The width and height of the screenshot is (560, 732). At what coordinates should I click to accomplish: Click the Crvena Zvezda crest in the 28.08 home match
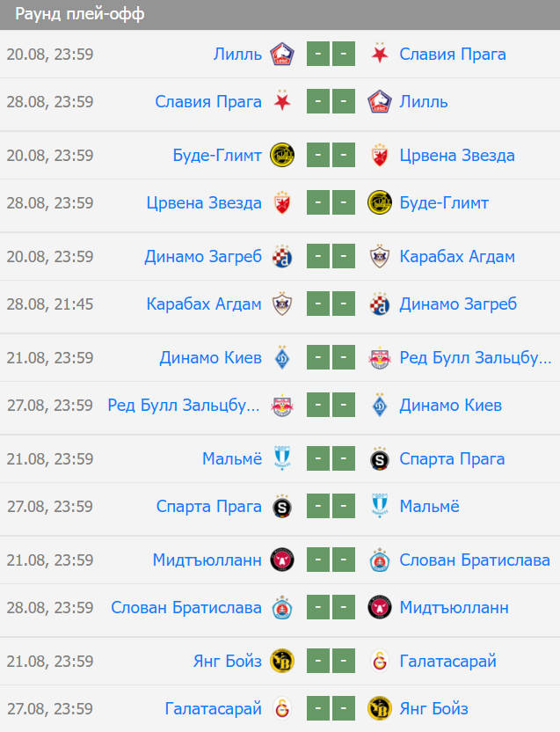point(282,202)
